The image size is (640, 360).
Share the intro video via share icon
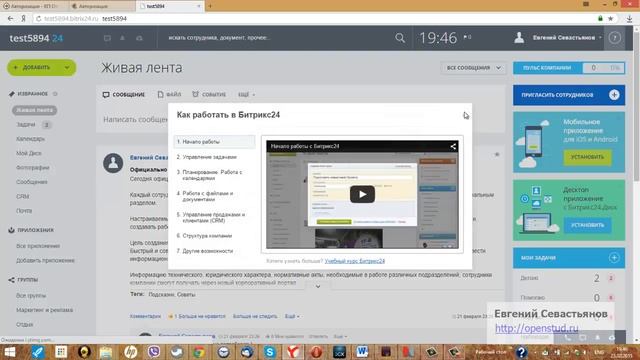coord(453,146)
